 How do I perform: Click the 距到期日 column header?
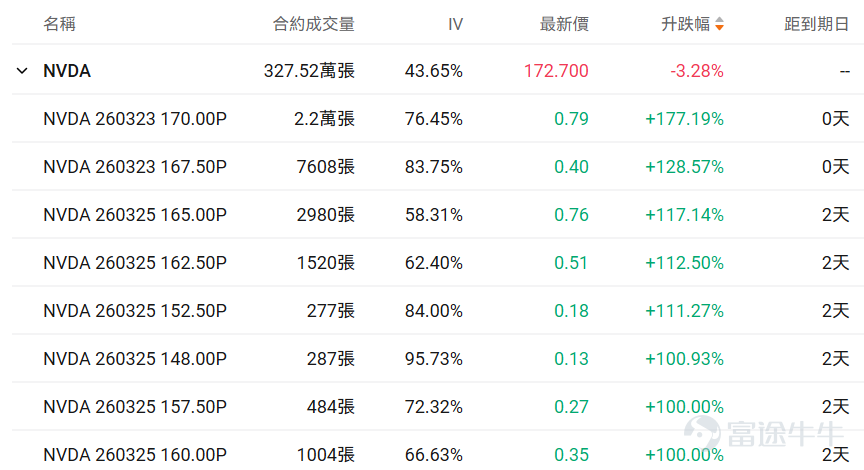(x=817, y=24)
